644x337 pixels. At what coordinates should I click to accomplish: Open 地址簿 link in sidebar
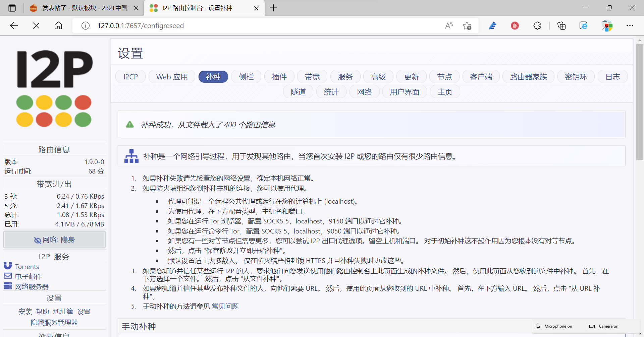click(x=63, y=312)
